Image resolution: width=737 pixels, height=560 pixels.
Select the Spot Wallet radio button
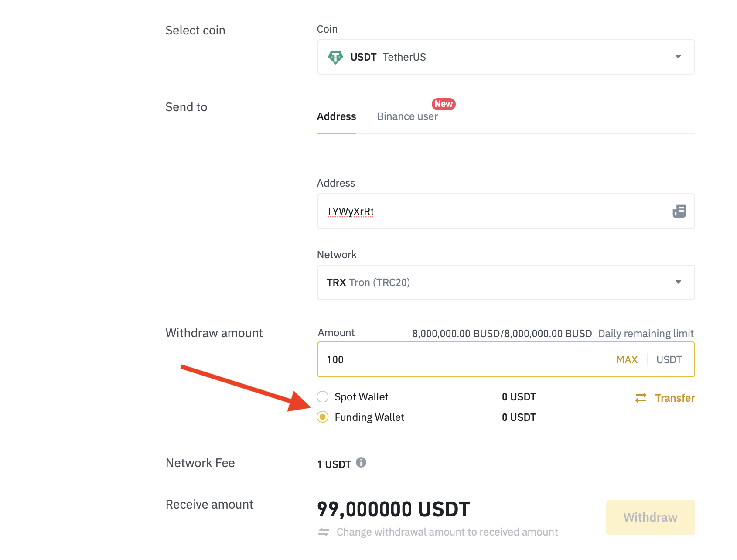coord(323,396)
